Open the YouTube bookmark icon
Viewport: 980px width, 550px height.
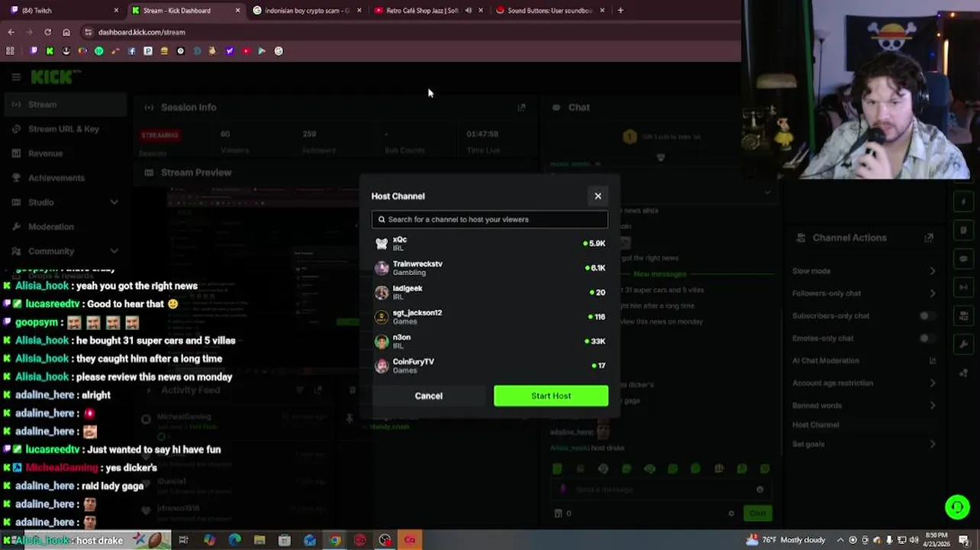pyautogui.click(x=246, y=51)
